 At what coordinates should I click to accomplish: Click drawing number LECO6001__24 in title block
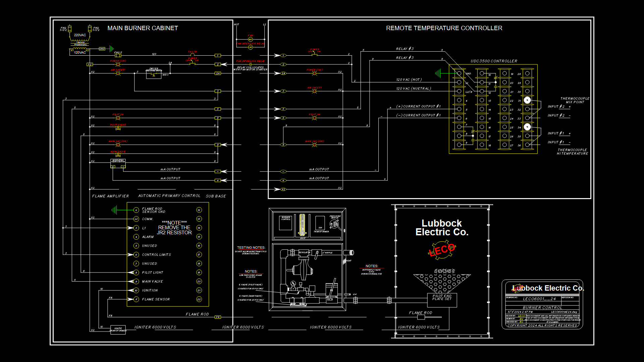539,299
